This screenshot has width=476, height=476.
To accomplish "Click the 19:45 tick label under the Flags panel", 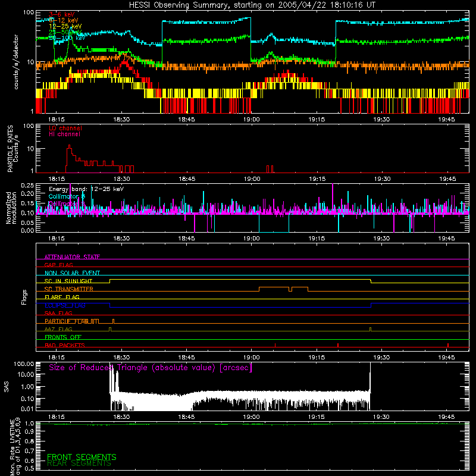I will click(447, 358).
